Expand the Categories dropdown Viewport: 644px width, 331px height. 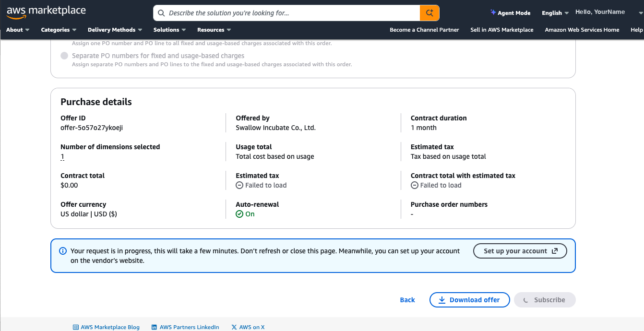tap(59, 30)
